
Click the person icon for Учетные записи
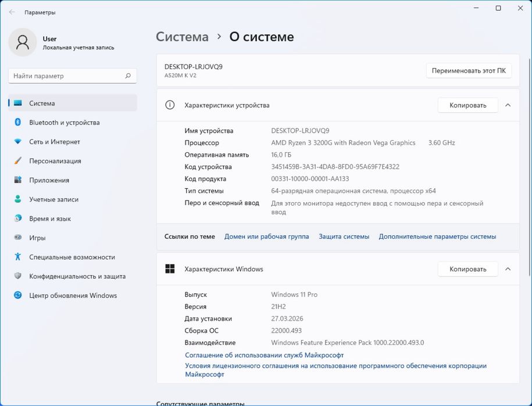[17, 199]
